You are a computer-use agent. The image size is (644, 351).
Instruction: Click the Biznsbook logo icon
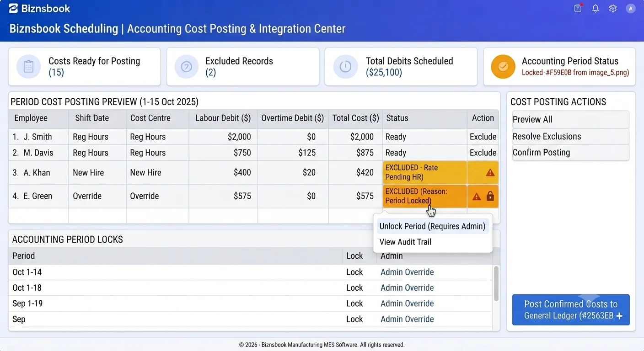(x=14, y=8)
